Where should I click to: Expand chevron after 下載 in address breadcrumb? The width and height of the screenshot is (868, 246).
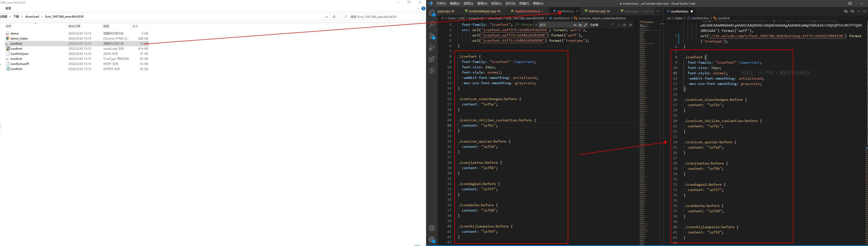click(x=22, y=16)
